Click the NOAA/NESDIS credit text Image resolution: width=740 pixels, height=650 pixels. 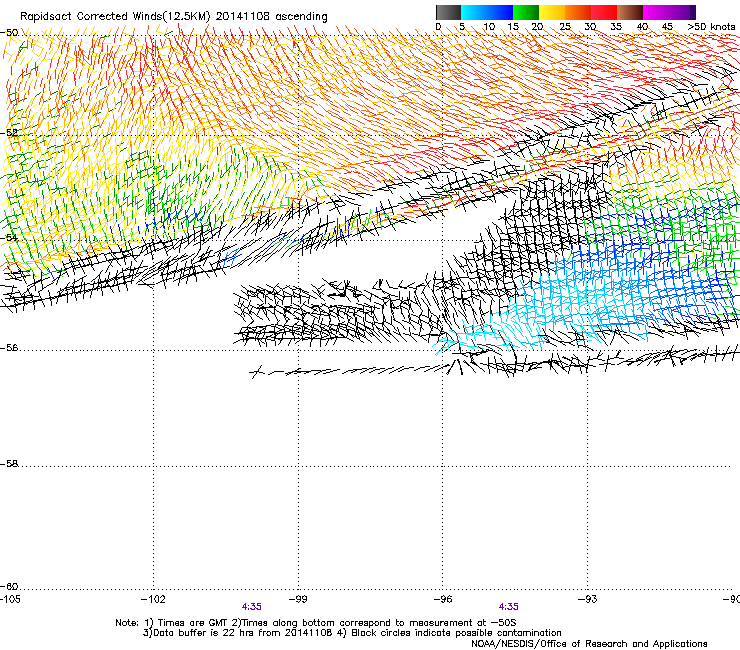(x=589, y=644)
